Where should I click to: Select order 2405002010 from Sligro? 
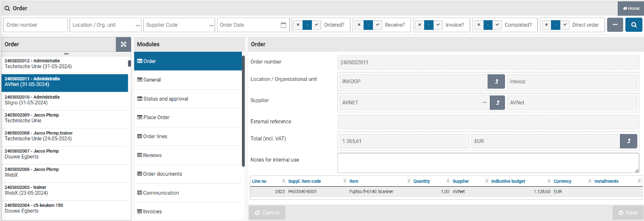(65, 100)
